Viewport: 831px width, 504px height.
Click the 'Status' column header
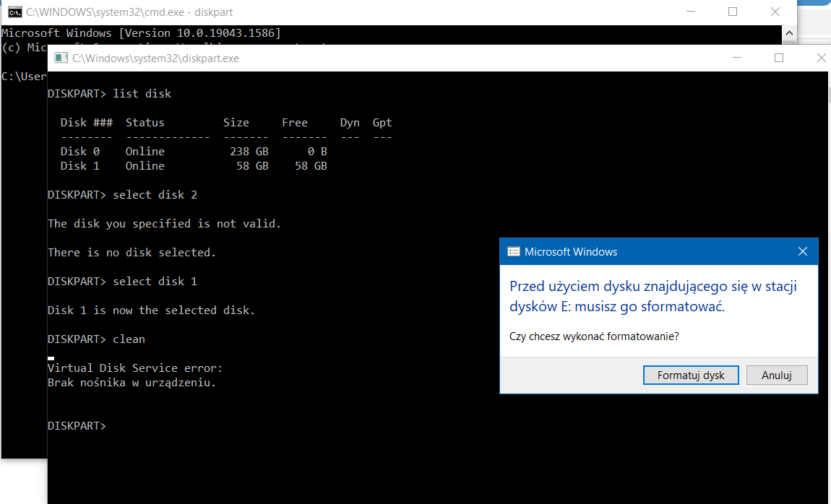coord(145,122)
